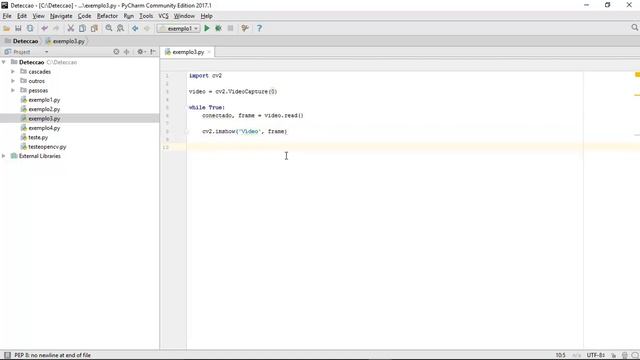This screenshot has width=640, height=360.
Task: Open the Tools menu
Action: point(146,16)
